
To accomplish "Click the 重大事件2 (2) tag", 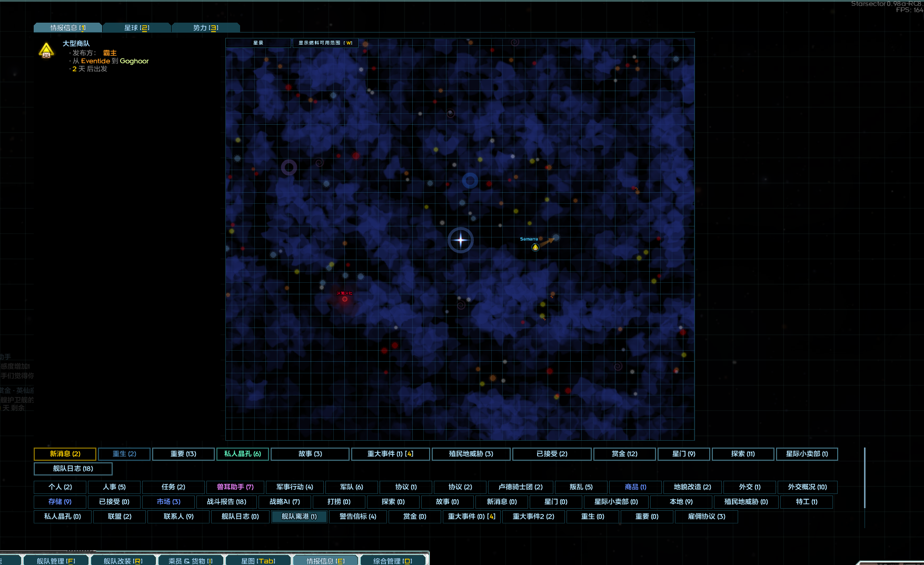I will [x=533, y=517].
